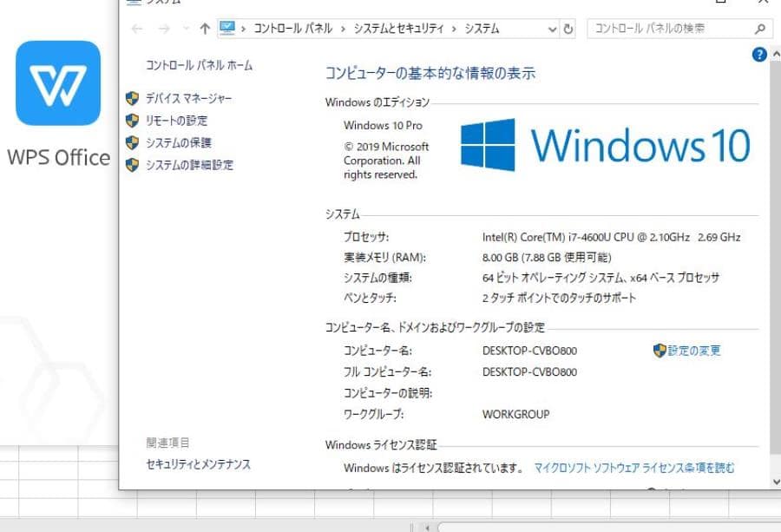Open マイクロソフト ソフトウェア ライセンス条項を読む link
Image resolution: width=781 pixels, height=532 pixels.
pos(634,468)
